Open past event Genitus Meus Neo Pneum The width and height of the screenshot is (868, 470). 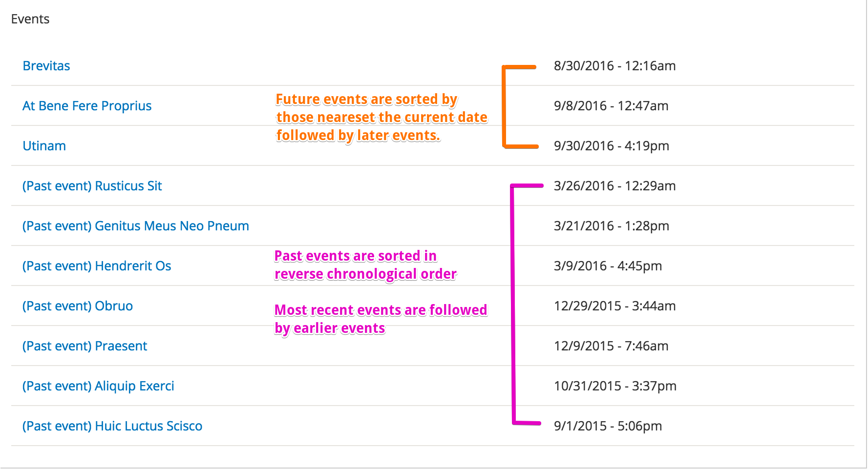136,226
